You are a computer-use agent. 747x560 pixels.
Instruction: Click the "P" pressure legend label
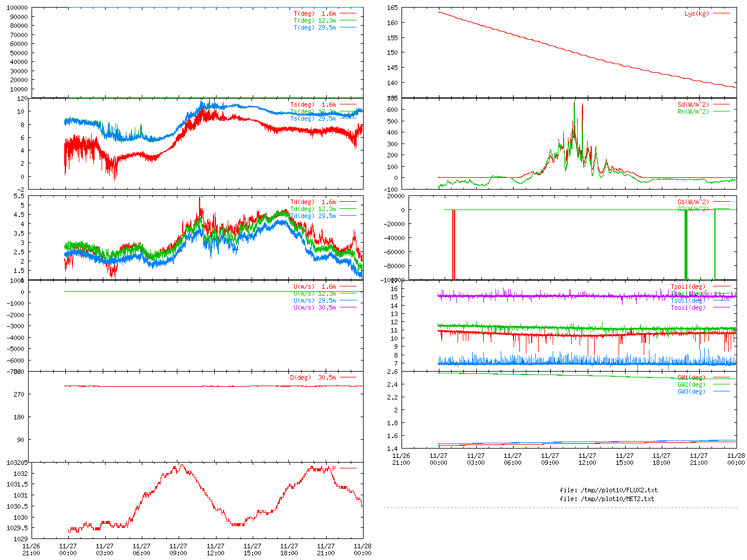click(x=334, y=468)
